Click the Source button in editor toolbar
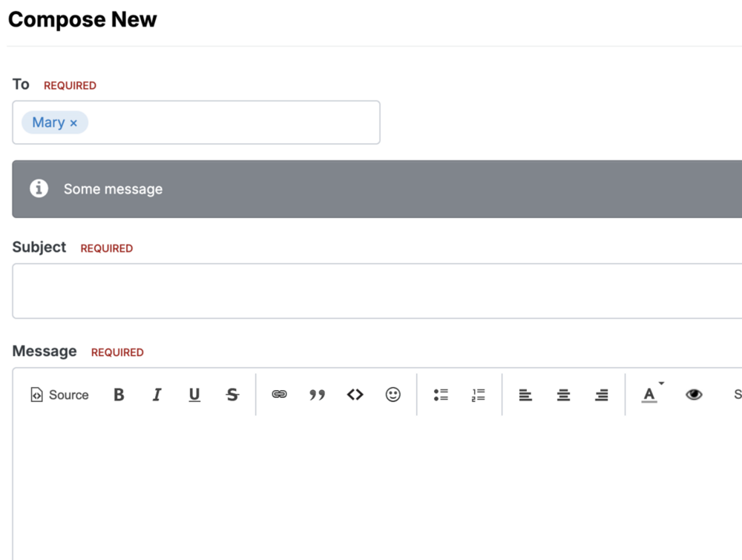742x560 pixels. point(59,395)
